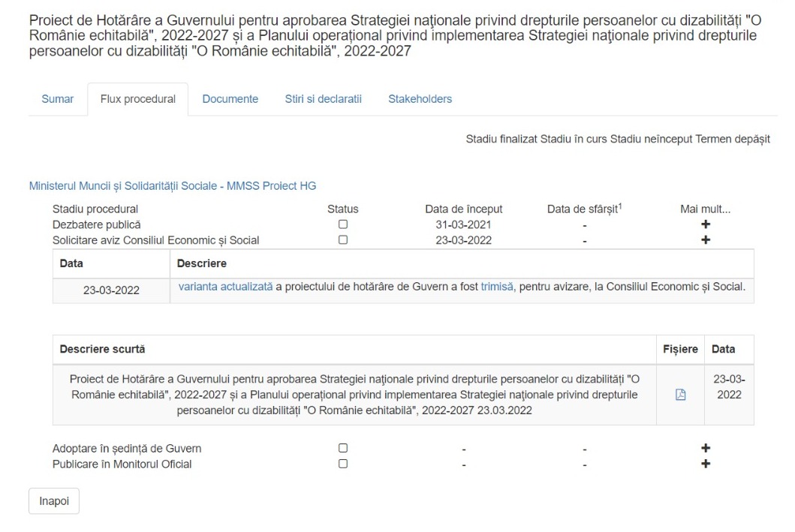The image size is (795, 532).
Task: Select the Flux procedural tab
Action: pos(138,99)
